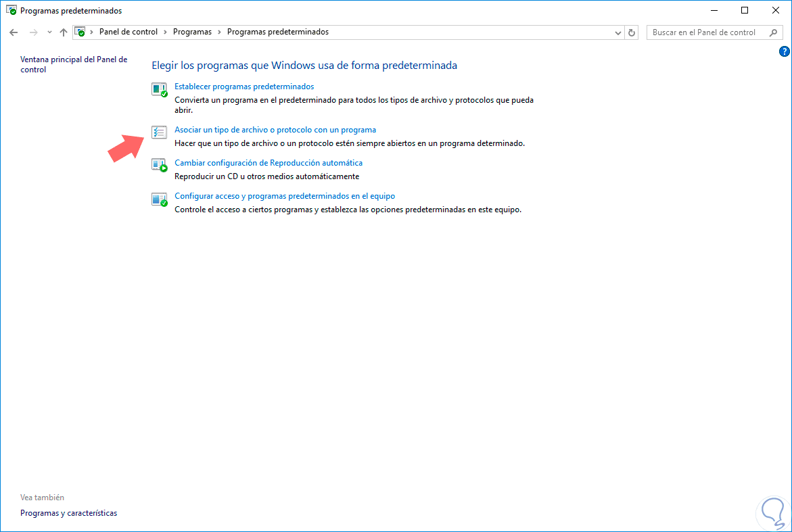Expand the address bar history dropdown
The height and width of the screenshot is (532, 792).
click(x=618, y=33)
